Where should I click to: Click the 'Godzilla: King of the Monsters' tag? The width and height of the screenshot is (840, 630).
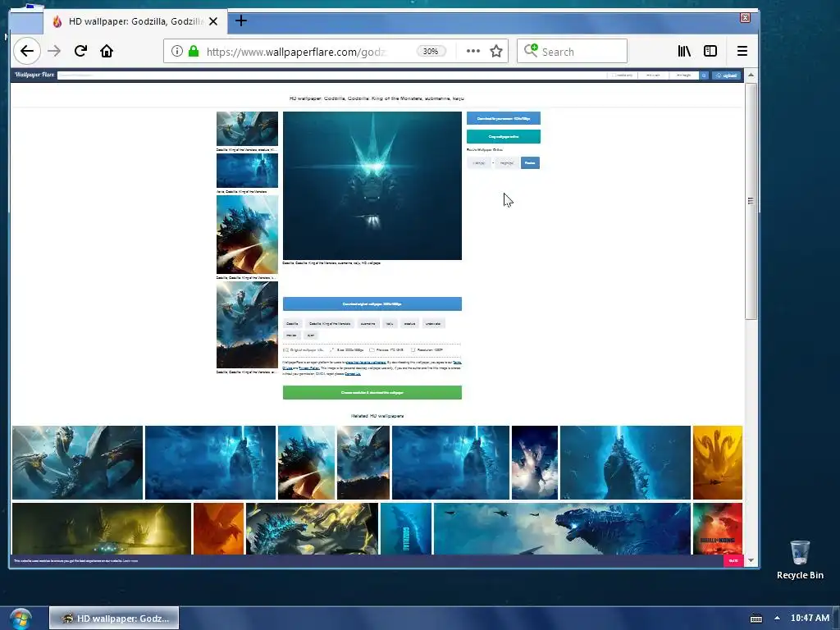[330, 323]
